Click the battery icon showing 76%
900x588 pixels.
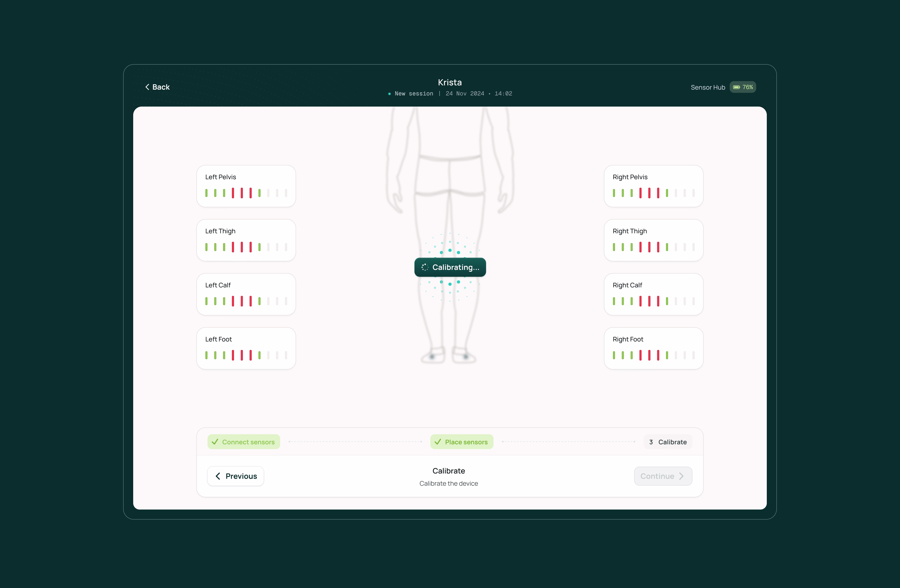tap(737, 87)
